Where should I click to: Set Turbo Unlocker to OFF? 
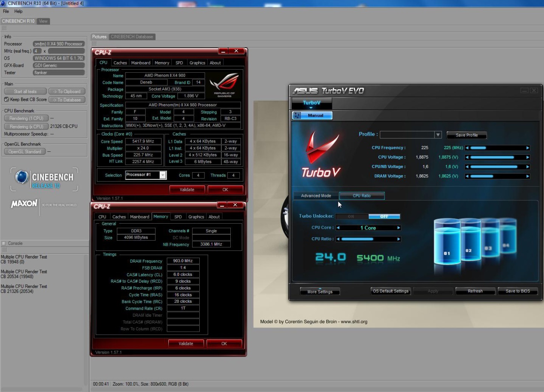(x=384, y=216)
